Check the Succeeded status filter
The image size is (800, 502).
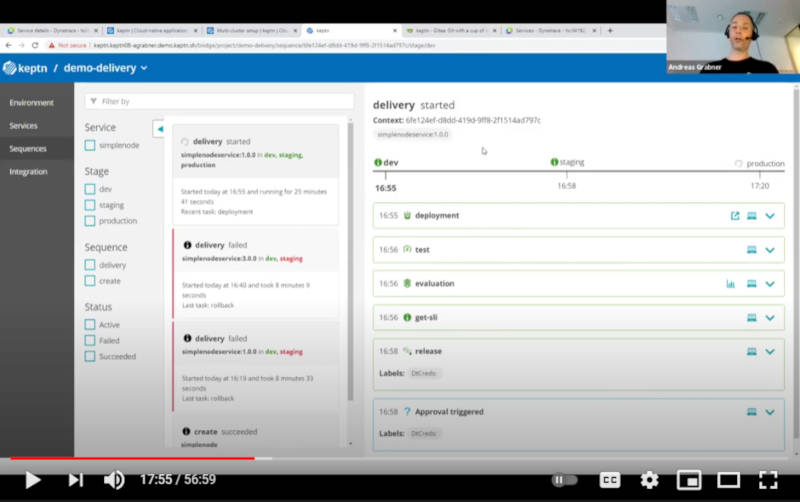click(90, 356)
